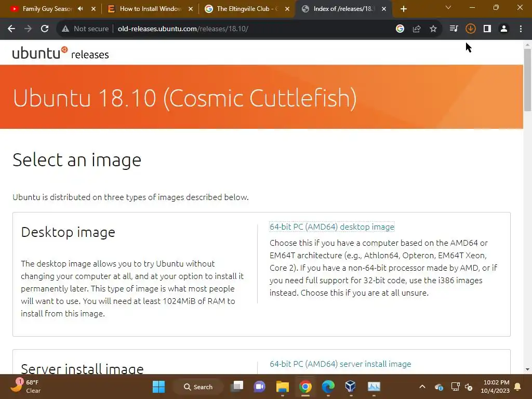
Task: Open the Teams Chat taskbar icon
Action: coord(260,387)
